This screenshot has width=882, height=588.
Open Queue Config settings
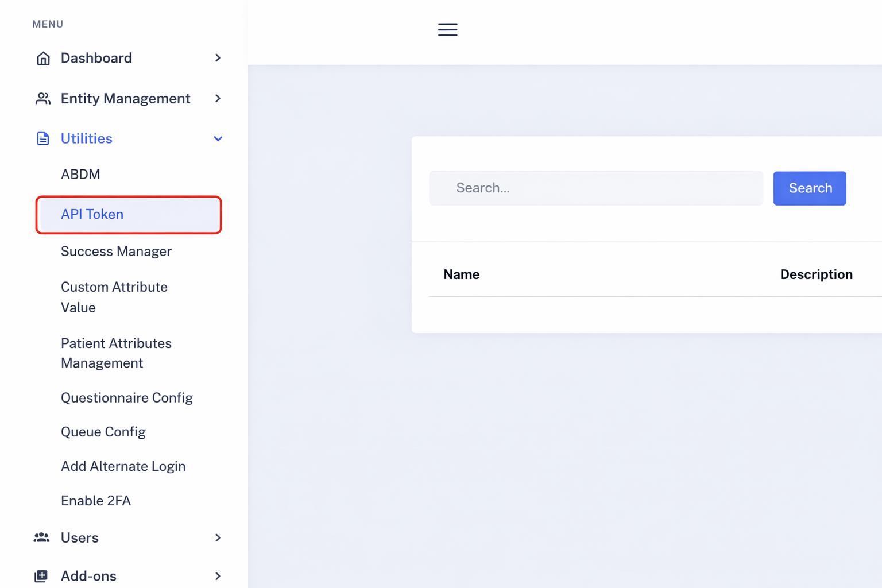pyautogui.click(x=103, y=431)
